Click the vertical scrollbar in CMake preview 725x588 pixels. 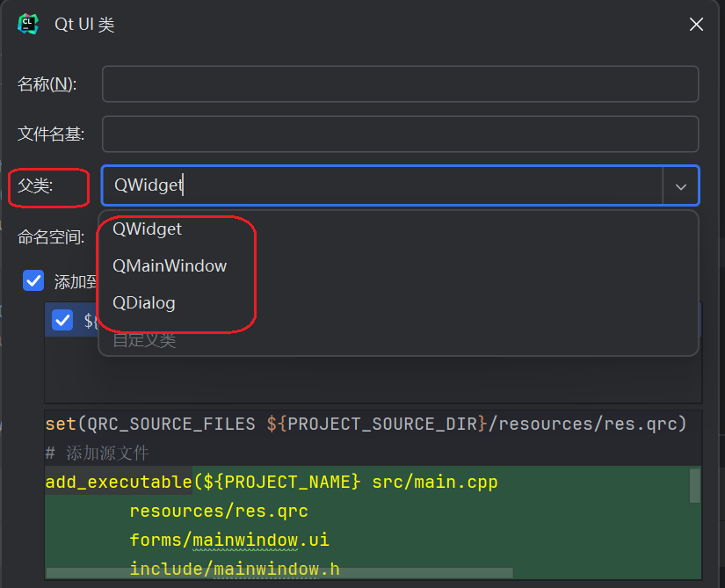coord(694,485)
